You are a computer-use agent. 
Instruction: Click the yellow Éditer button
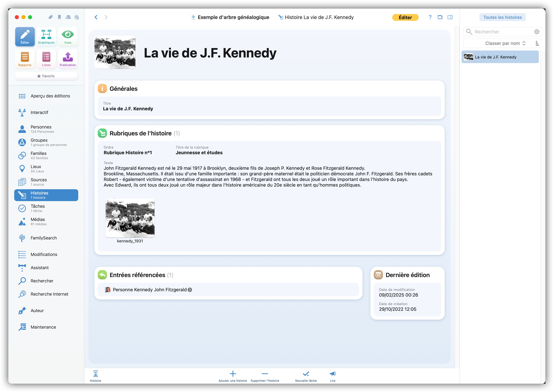[405, 17]
